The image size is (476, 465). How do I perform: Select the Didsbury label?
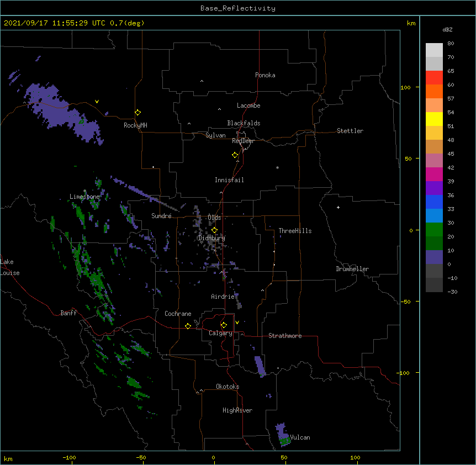coord(211,238)
